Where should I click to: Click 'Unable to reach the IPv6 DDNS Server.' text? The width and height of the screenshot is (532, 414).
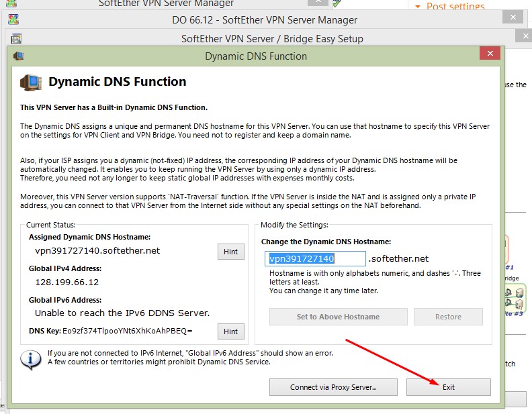click(122, 313)
